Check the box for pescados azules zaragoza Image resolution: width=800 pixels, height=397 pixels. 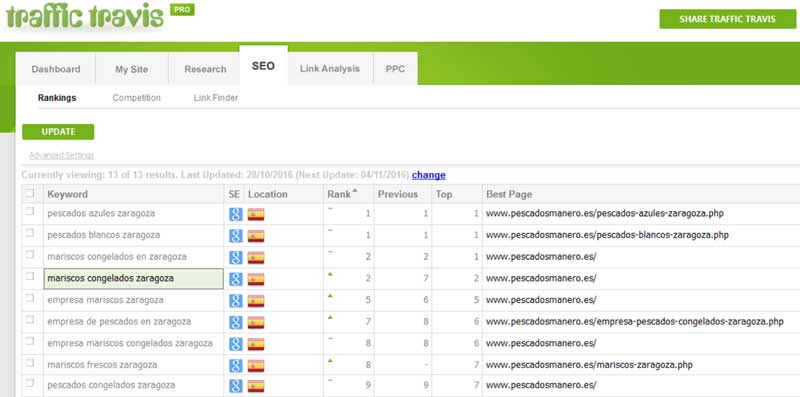(x=30, y=211)
